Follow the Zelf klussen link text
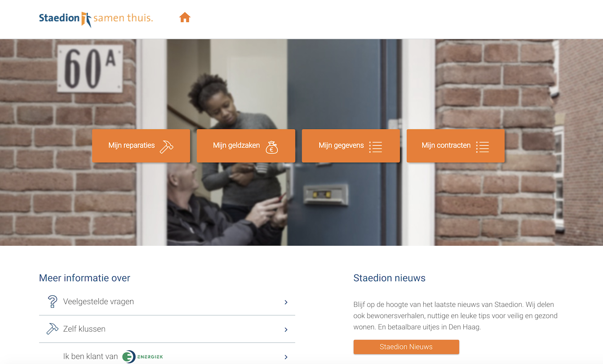Image resolution: width=603 pixels, height=364 pixels. pos(84,329)
